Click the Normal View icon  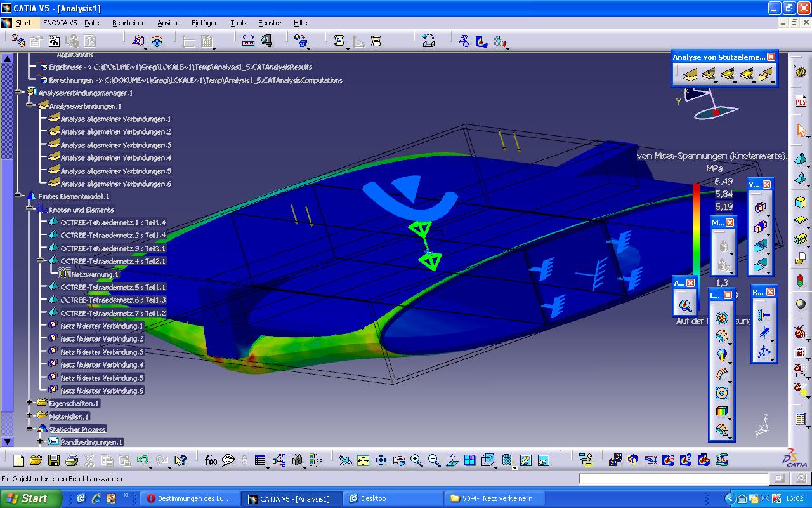click(452, 460)
